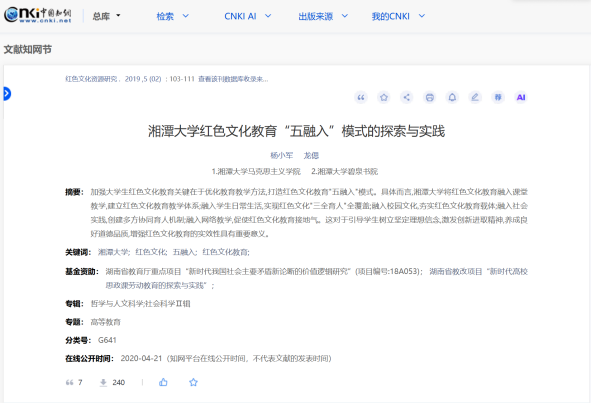The height and width of the screenshot is (403, 591).
Task: Click the share icon in the toolbar
Action: coord(407,98)
